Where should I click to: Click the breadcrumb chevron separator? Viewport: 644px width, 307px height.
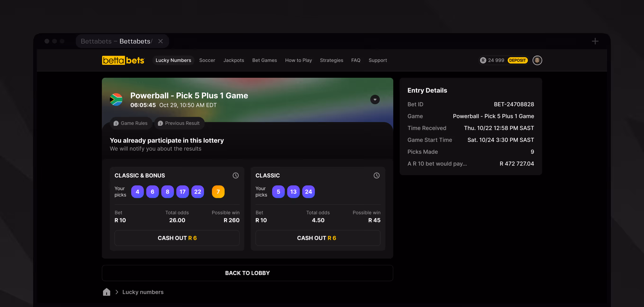pyautogui.click(x=117, y=292)
